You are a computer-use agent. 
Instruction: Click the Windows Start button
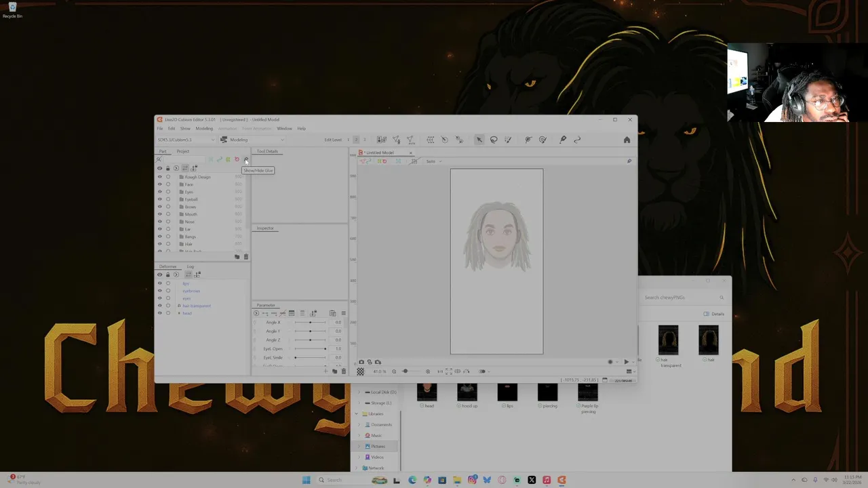coord(307,480)
